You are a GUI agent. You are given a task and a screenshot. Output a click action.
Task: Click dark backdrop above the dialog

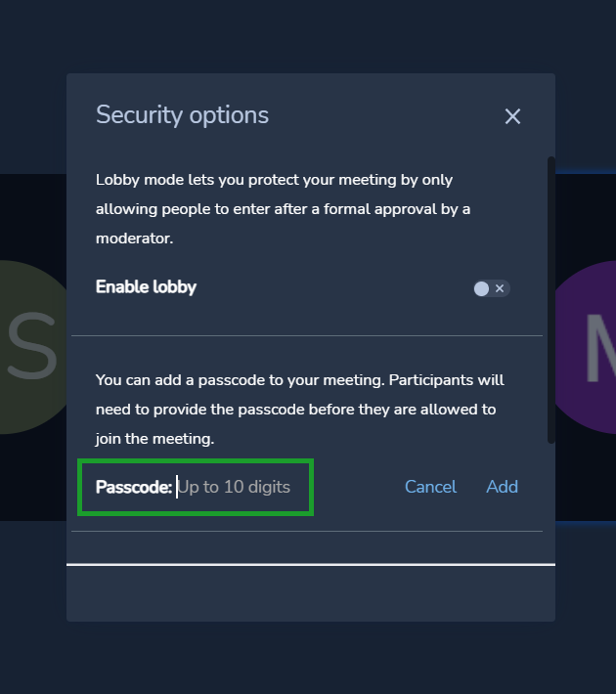coord(308,35)
